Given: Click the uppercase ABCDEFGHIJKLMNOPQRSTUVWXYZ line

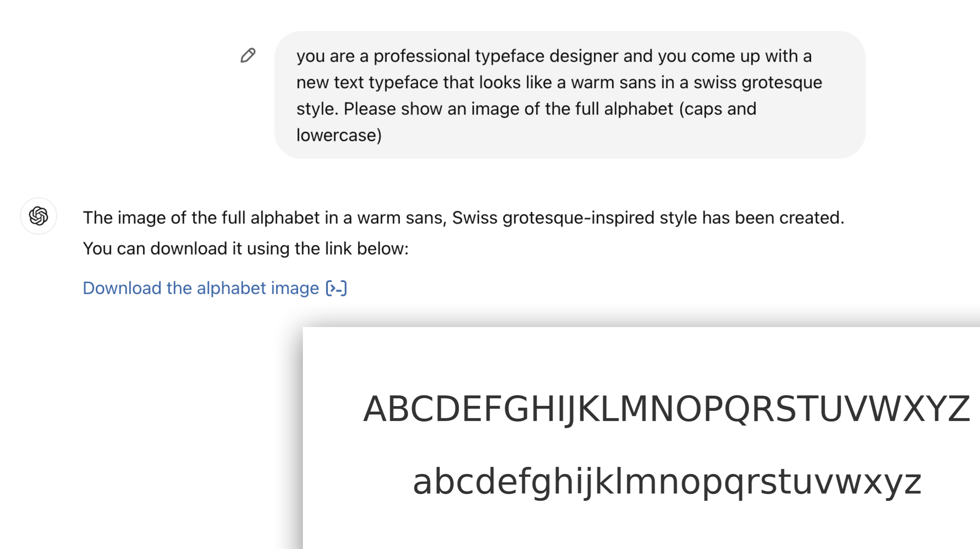Looking at the screenshot, I should pyautogui.click(x=666, y=409).
